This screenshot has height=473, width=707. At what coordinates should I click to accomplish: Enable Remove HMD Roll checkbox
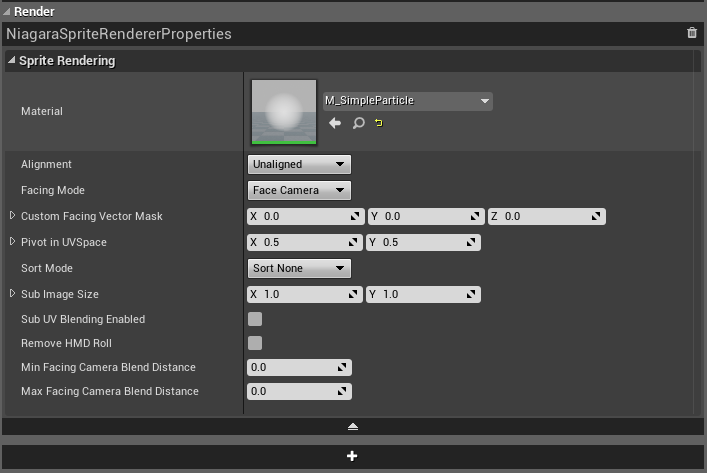tap(255, 343)
